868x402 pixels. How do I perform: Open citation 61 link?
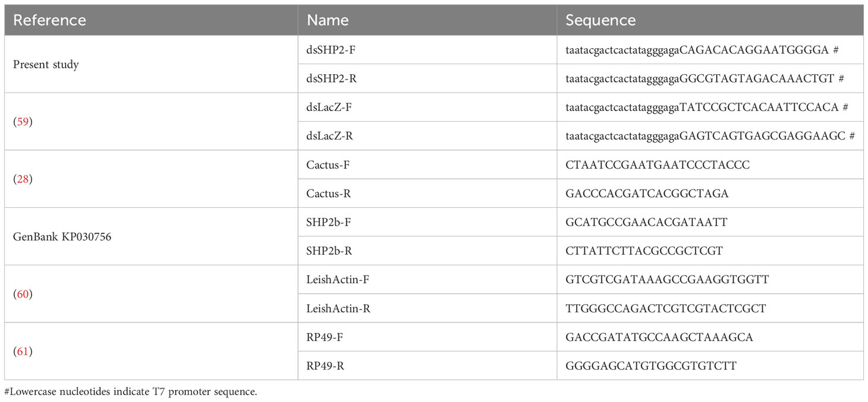[x=23, y=352]
